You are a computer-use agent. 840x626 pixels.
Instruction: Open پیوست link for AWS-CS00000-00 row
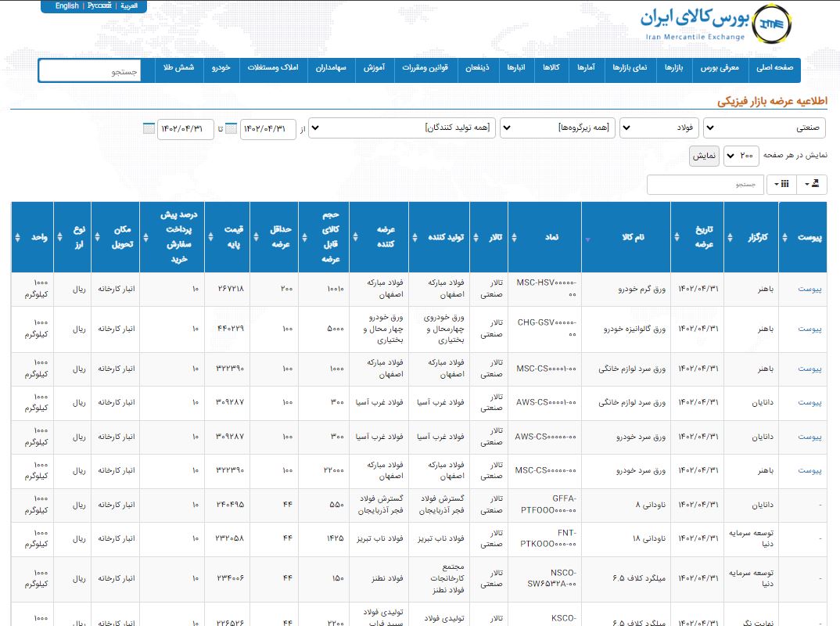809,437
